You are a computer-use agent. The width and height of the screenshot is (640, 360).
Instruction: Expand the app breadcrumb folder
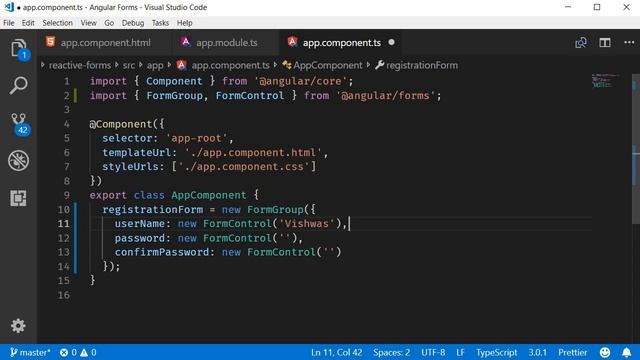155,65
